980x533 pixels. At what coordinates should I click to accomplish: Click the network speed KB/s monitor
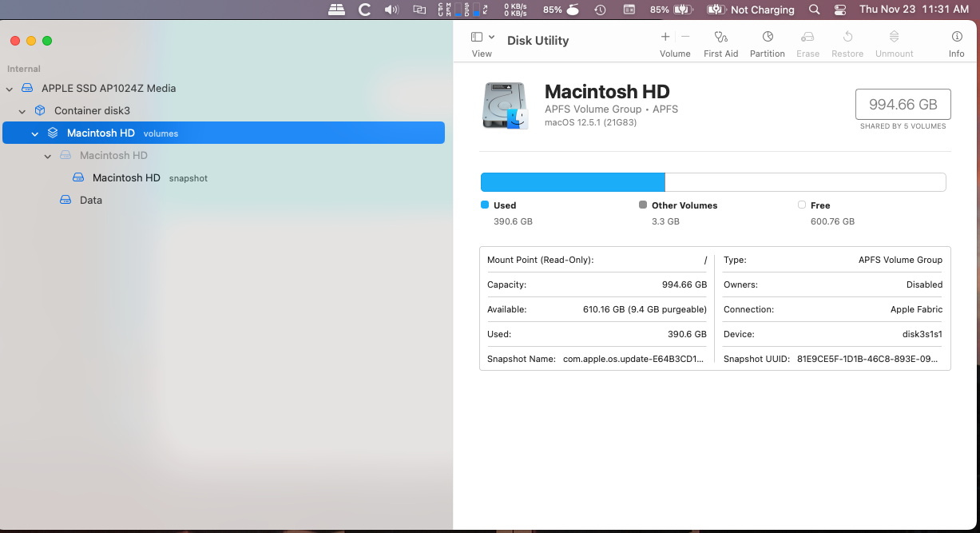coord(515,10)
